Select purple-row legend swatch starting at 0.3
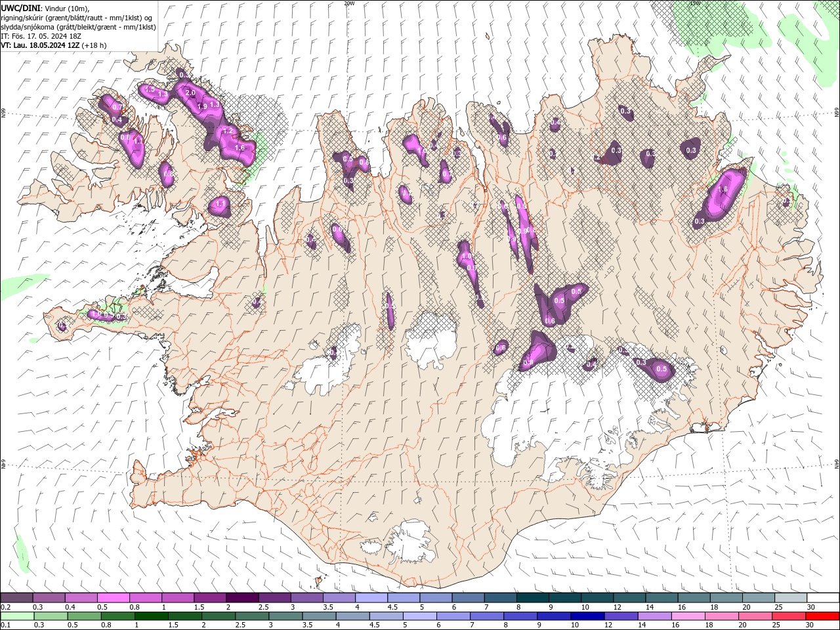840x630 pixels. point(49,598)
